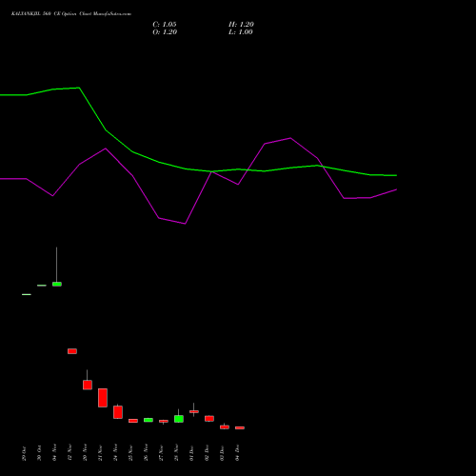Screen dimensions: 476x476
Task: Select the low value L: 1.00
Action: coord(241,32)
